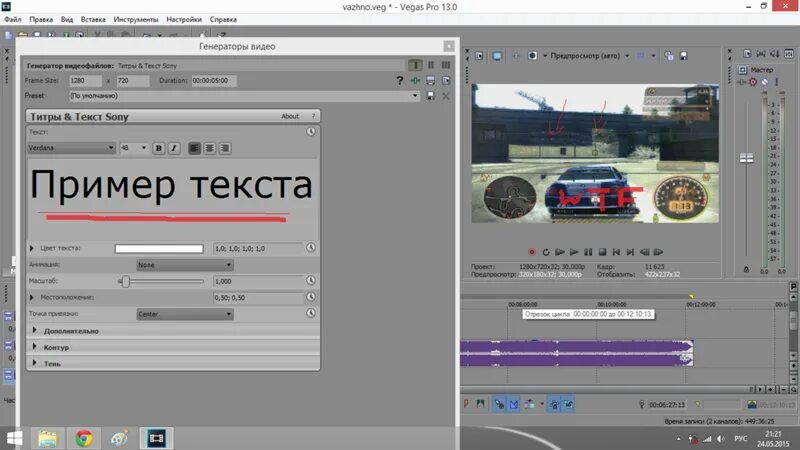Image resolution: width=800 pixels, height=450 pixels.
Task: Expand the Цвет текста section
Action: [32, 248]
